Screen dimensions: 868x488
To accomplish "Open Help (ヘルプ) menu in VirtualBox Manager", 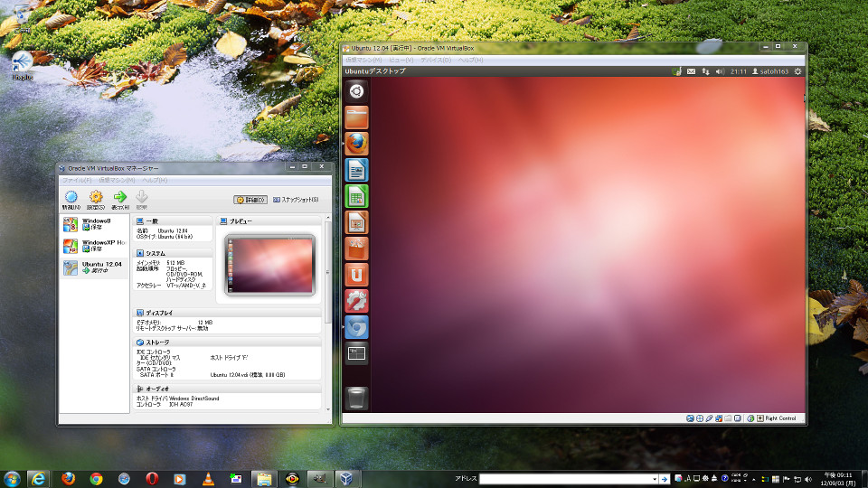I will tap(155, 181).
